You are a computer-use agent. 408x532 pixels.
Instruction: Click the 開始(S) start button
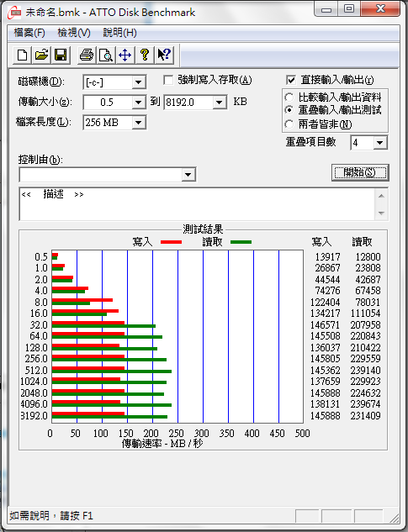360,172
